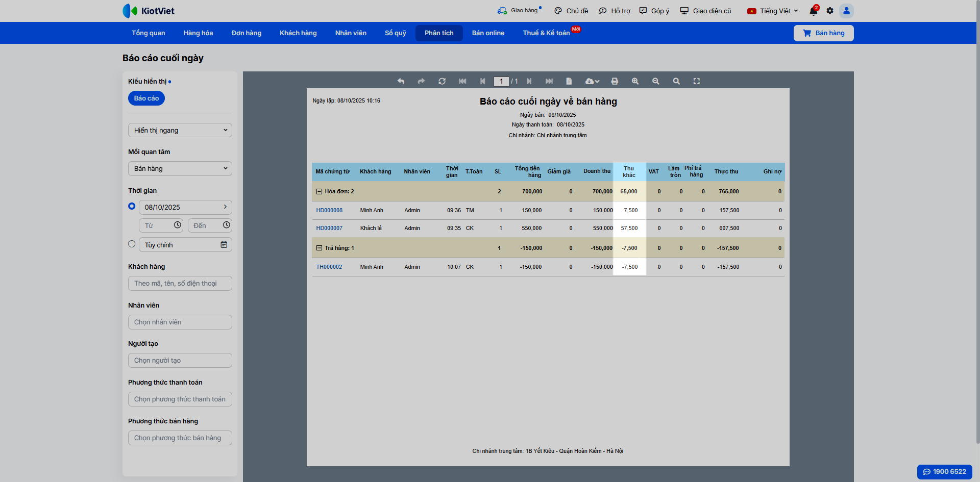Select the Tùy chỉnh radio button
This screenshot has width=980, height=482.
[132, 244]
